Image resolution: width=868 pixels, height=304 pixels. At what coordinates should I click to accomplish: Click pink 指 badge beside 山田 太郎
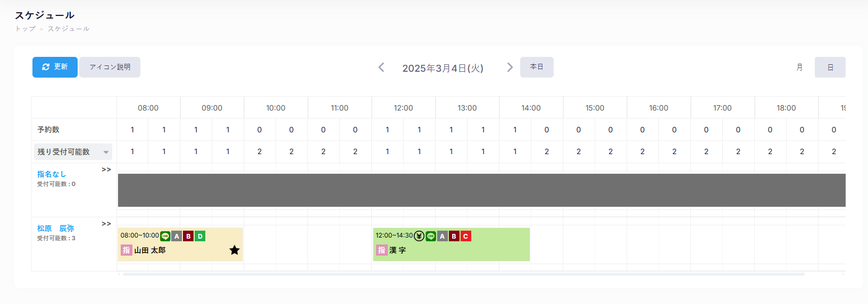coord(126,250)
